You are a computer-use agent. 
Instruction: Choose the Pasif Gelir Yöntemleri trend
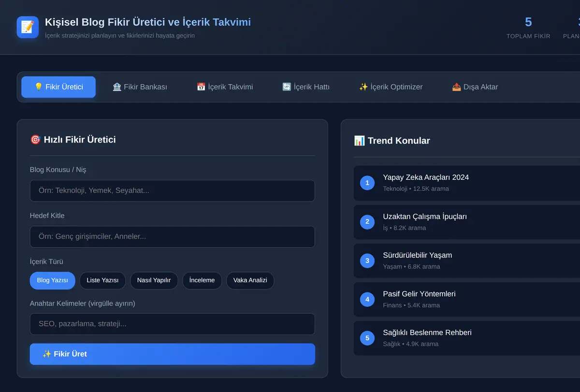(x=467, y=299)
